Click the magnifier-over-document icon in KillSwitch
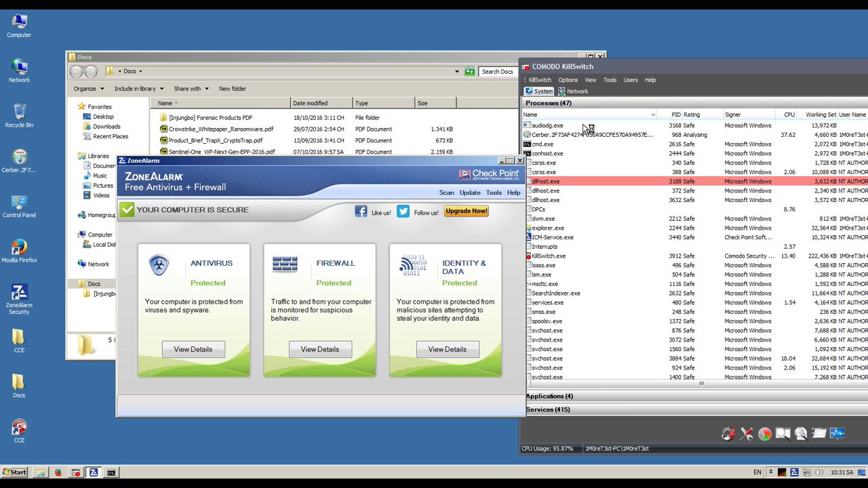This screenshot has width=868, height=488. pos(801,434)
